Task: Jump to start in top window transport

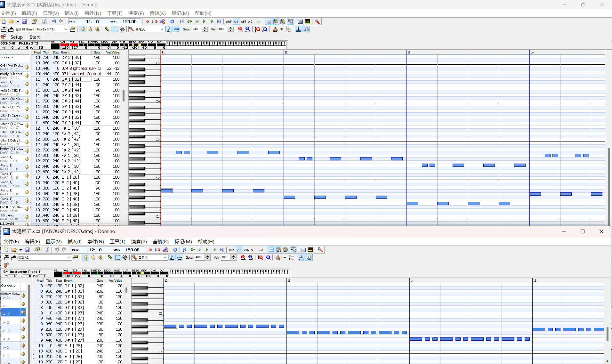Action: 182,21
